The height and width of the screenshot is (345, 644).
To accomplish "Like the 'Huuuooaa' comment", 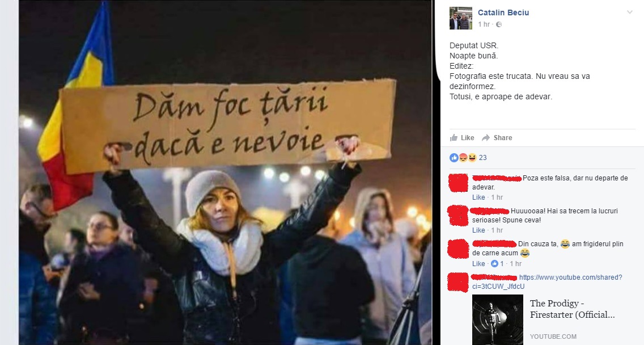I will pyautogui.click(x=478, y=230).
